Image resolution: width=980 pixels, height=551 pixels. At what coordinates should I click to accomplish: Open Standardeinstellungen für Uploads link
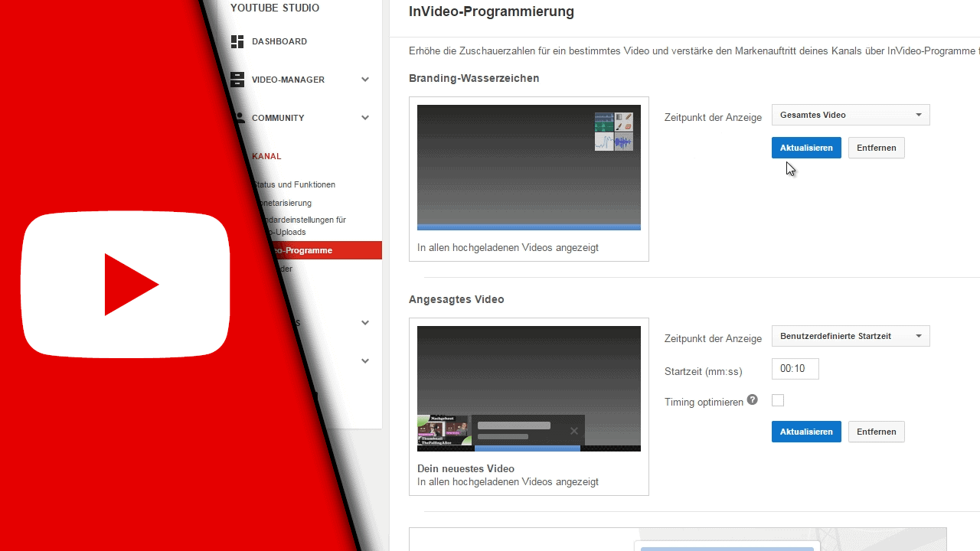click(x=302, y=226)
